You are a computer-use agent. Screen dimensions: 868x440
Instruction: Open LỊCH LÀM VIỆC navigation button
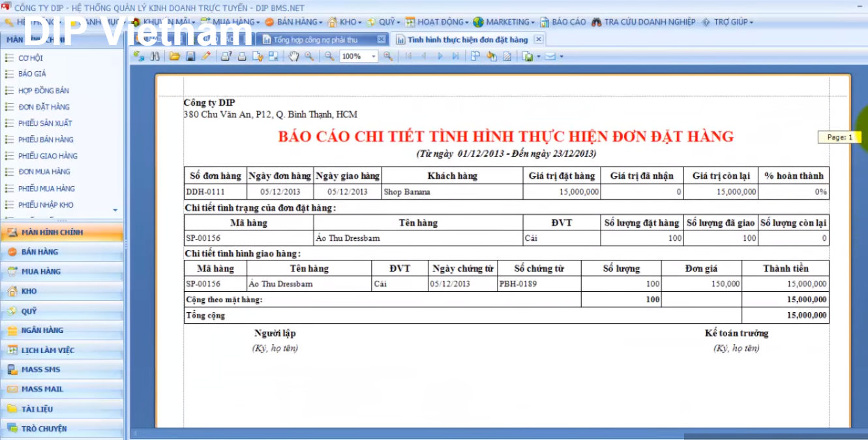[x=62, y=351]
